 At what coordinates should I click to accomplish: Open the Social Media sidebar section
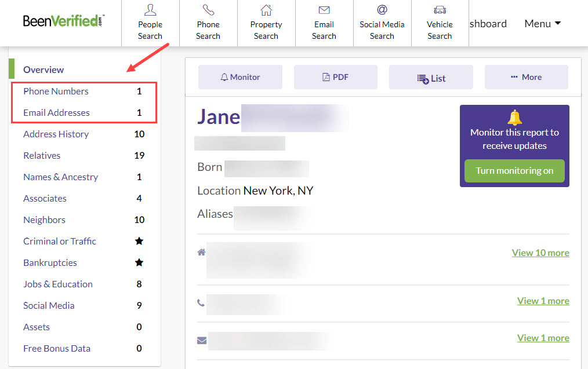coord(49,305)
